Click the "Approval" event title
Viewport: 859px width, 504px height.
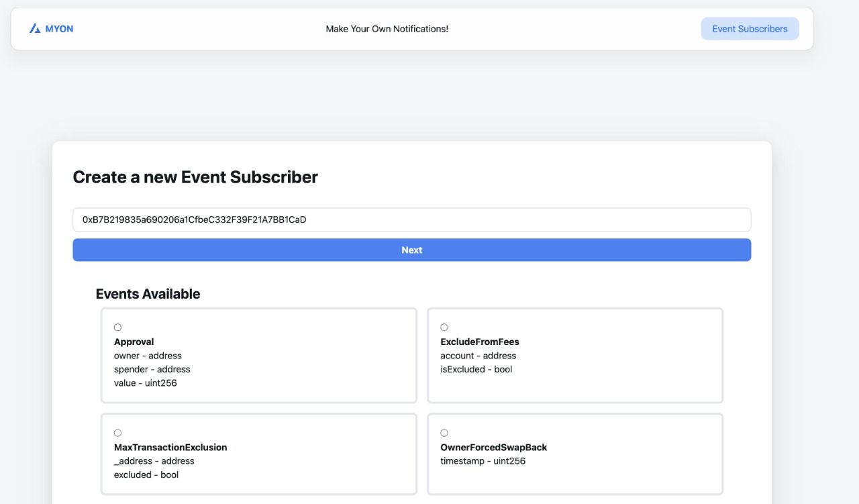[134, 342]
